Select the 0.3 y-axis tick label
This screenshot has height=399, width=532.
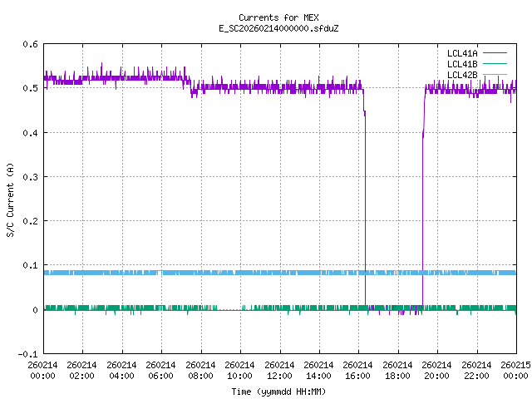pos(29,177)
